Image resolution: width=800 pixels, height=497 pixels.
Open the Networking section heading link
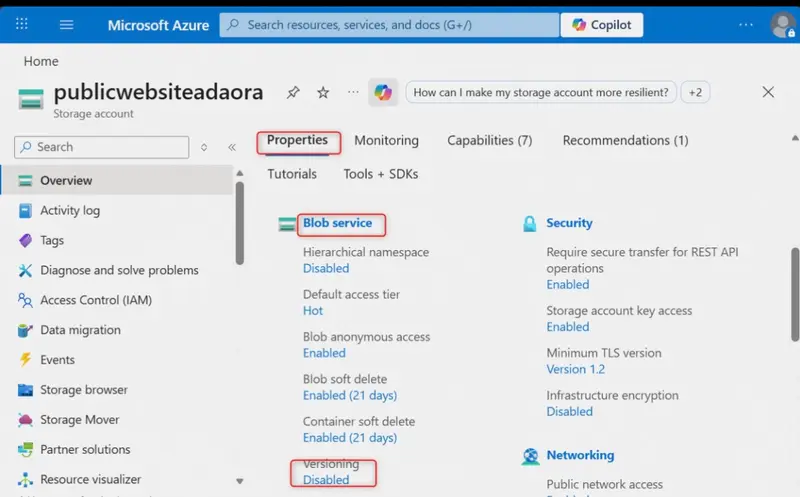point(580,455)
